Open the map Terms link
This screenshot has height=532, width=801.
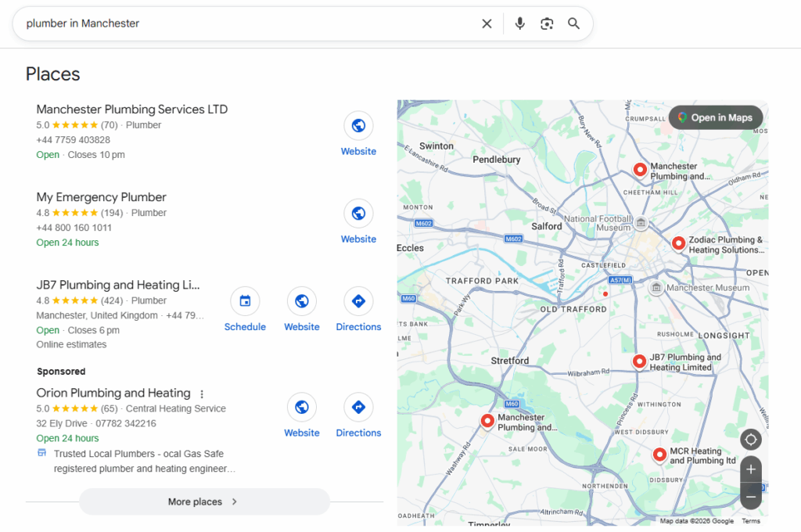coord(750,521)
